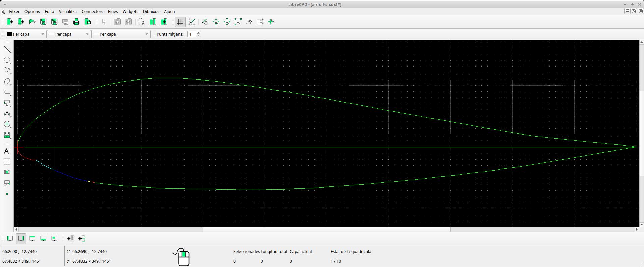This screenshot has width=644, height=267.
Task: Create new drawing from template
Action: (21, 22)
